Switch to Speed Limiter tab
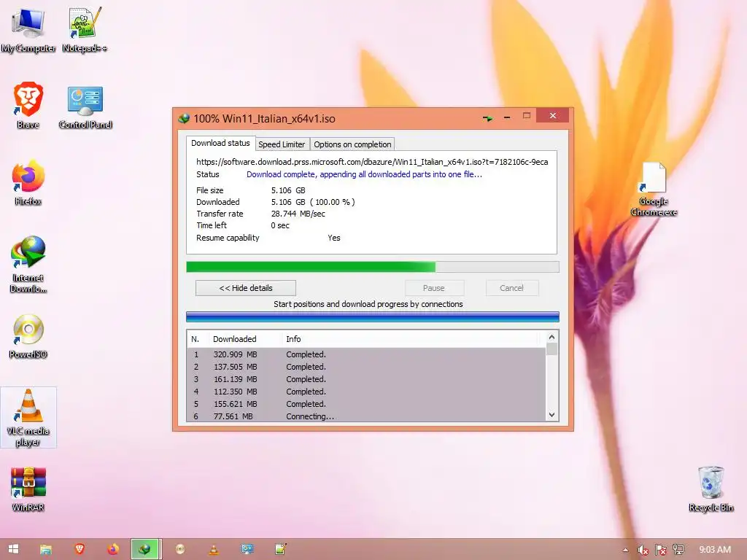Viewport: 747px width, 560px height. (282, 144)
